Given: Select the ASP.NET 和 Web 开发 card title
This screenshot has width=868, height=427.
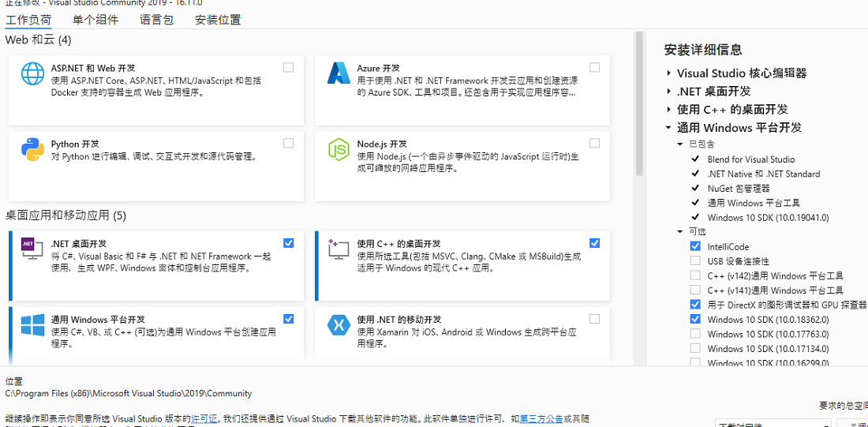Looking at the screenshot, I should coord(93,68).
